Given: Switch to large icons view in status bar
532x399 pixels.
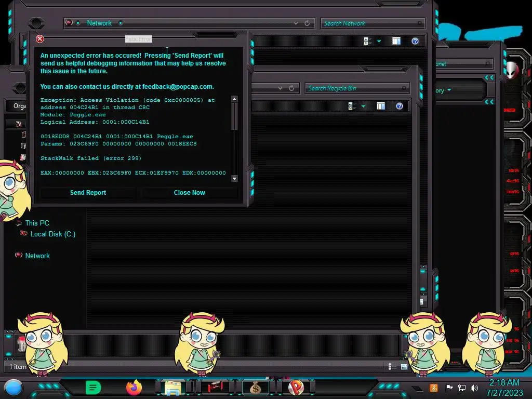Looking at the screenshot, I should point(404,366).
